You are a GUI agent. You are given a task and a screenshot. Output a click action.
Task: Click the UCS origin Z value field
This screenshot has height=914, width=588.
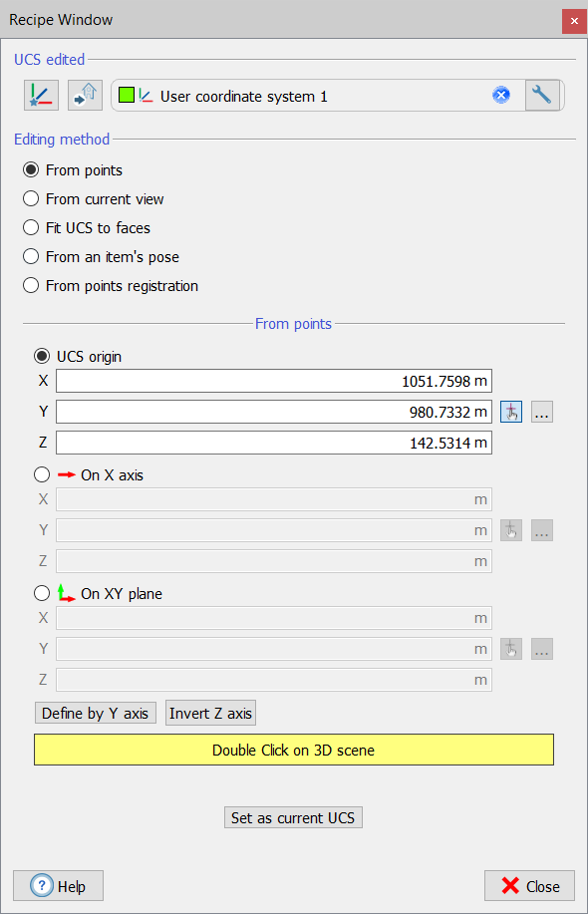274,443
